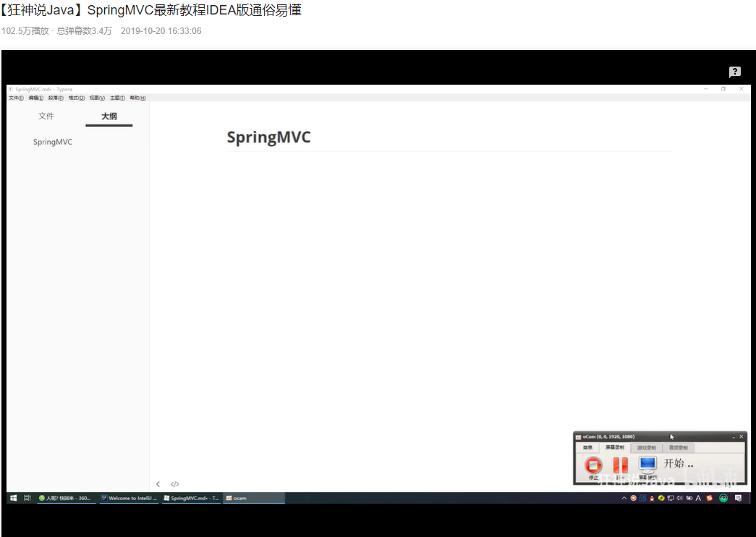756x537 pixels.
Task: Pause recording with oCam pause button
Action: point(620,465)
